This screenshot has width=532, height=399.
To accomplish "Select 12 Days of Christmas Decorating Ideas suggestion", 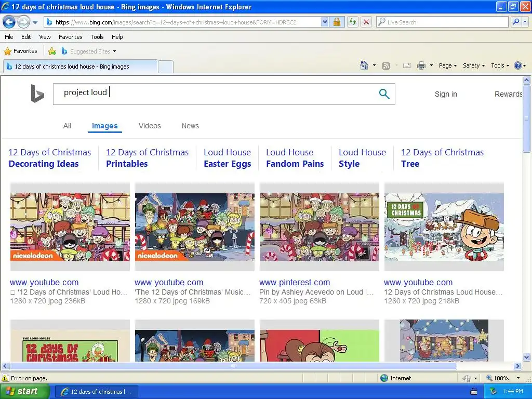I will [x=49, y=158].
